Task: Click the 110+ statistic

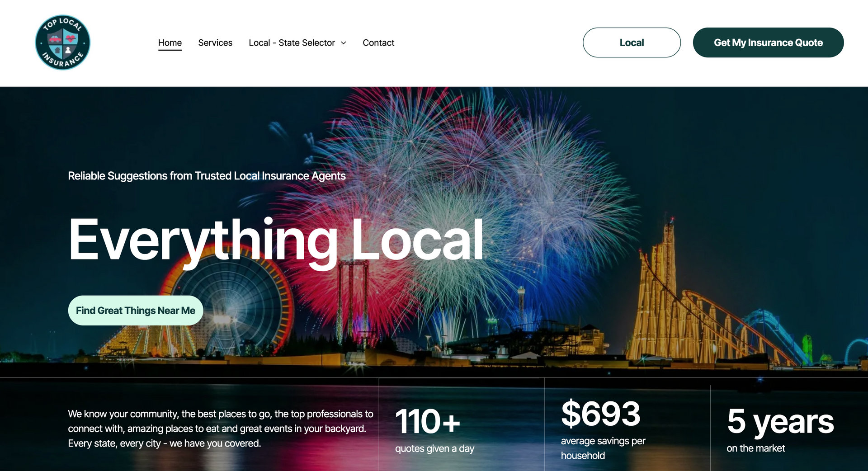Action: click(428, 421)
